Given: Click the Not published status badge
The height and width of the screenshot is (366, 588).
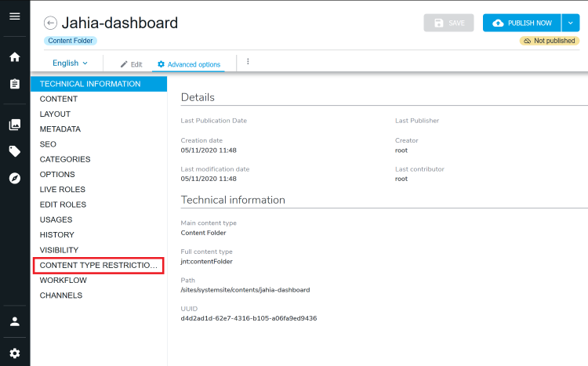Looking at the screenshot, I should click(x=550, y=41).
